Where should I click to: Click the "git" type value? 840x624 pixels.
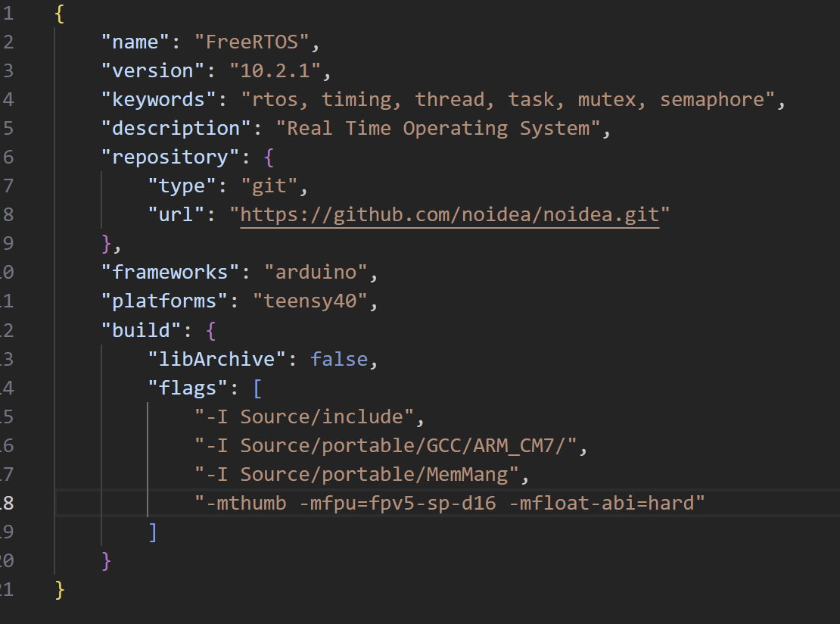pyautogui.click(x=269, y=186)
